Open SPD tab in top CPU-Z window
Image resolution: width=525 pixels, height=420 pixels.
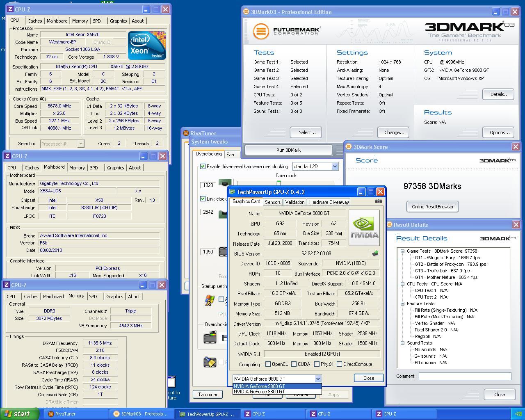click(x=97, y=21)
